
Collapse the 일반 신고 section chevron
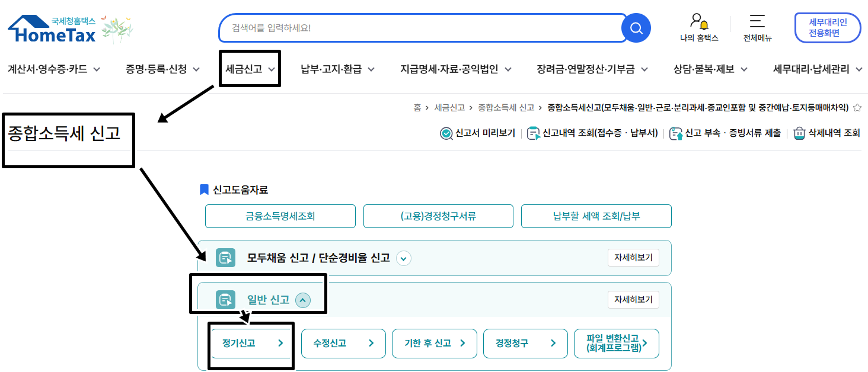click(x=303, y=300)
